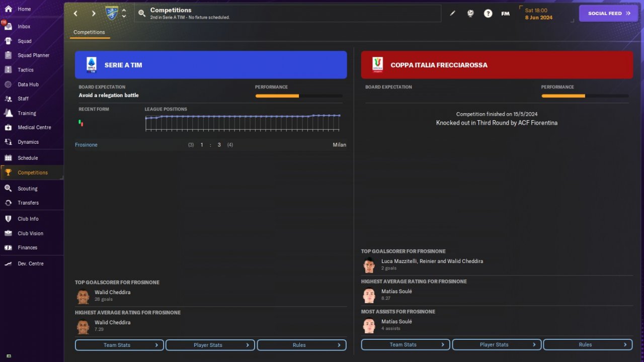Open the Serie A TIM competition header
The height and width of the screenshot is (362, 644).
(x=211, y=65)
